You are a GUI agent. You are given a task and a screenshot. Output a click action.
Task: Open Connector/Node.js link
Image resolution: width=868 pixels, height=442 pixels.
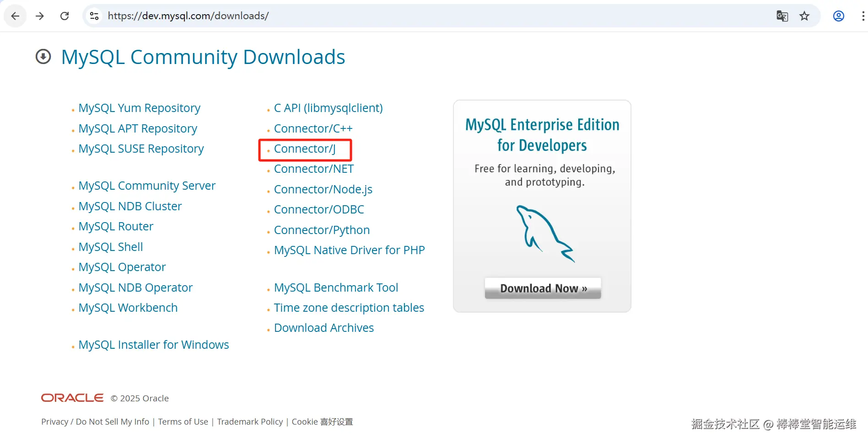(x=323, y=189)
